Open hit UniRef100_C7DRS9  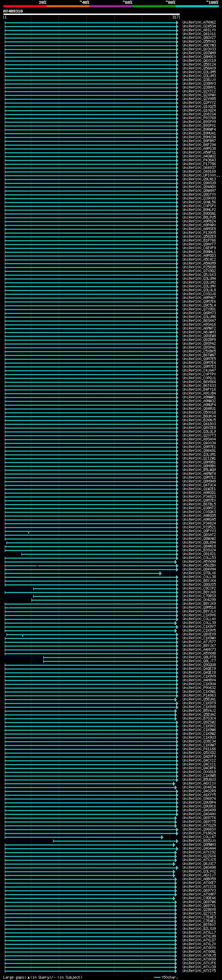pos(199,596)
